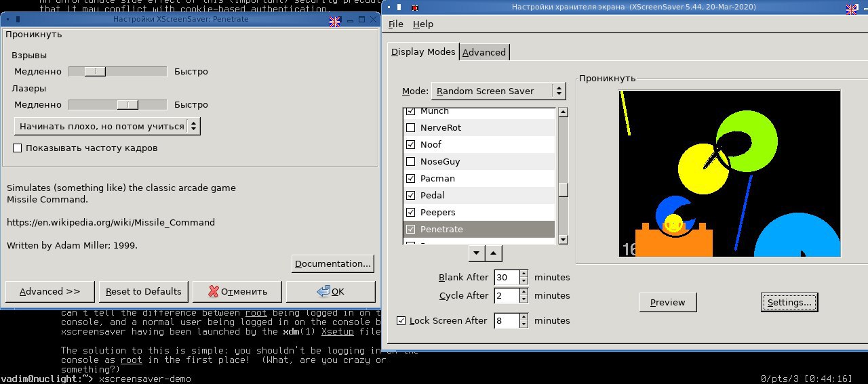This screenshot has height=384, width=868.
Task: Confirm settings with the OK button
Action: tap(330, 291)
